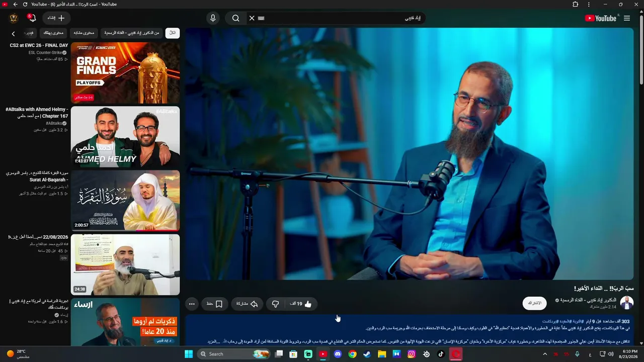
Task: Open Google Chrome from taskbar
Action: [352, 354]
